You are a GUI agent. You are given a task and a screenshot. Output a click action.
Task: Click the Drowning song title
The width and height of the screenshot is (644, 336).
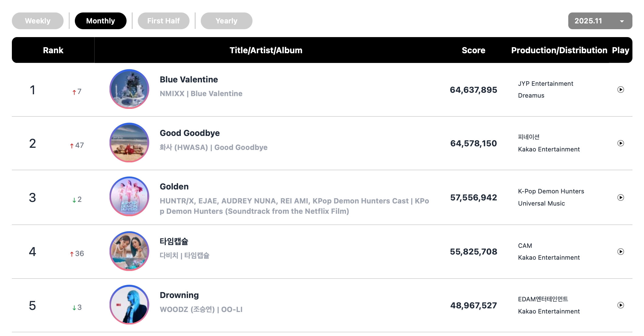tap(179, 295)
